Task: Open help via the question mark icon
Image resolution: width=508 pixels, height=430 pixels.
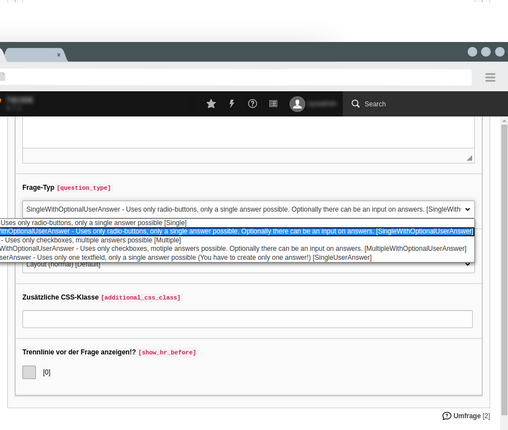Action: point(252,104)
